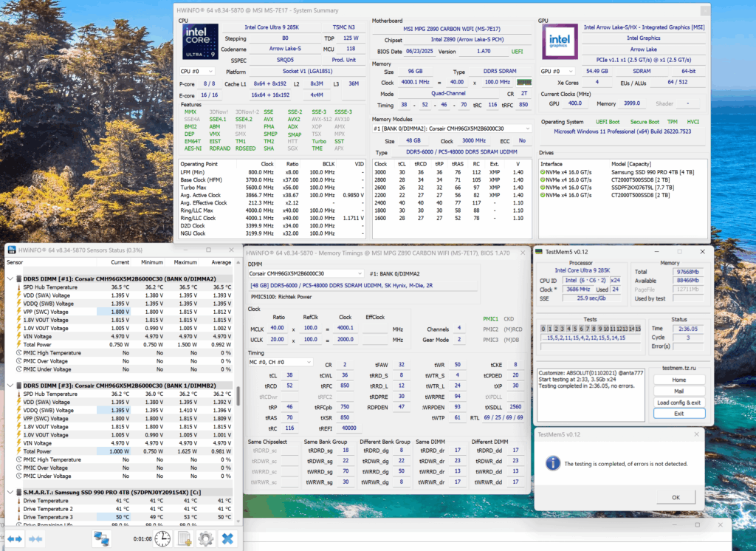Click the thermometer icon of DIMM #1 SPD Hub Temperature
The height and width of the screenshot is (551, 756).
19,287
